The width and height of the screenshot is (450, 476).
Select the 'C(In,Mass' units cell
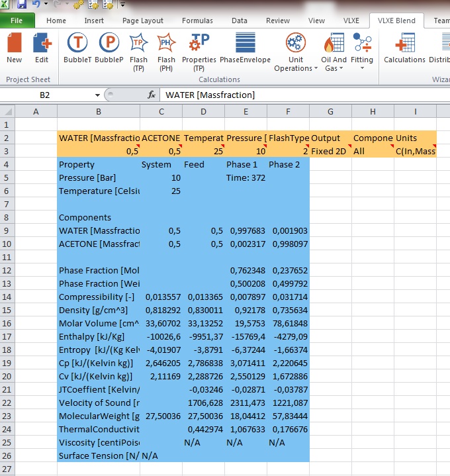pyautogui.click(x=416, y=151)
